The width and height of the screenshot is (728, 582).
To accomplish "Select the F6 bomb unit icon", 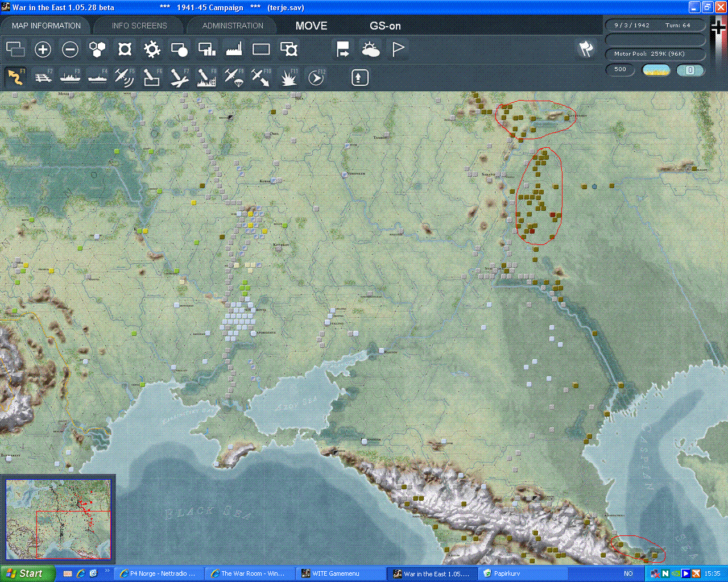I will coord(152,77).
